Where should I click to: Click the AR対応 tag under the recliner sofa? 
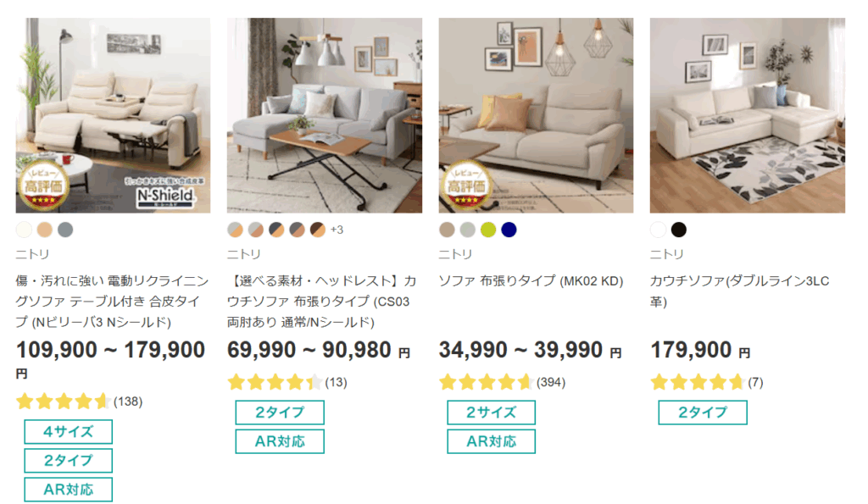[x=68, y=489]
